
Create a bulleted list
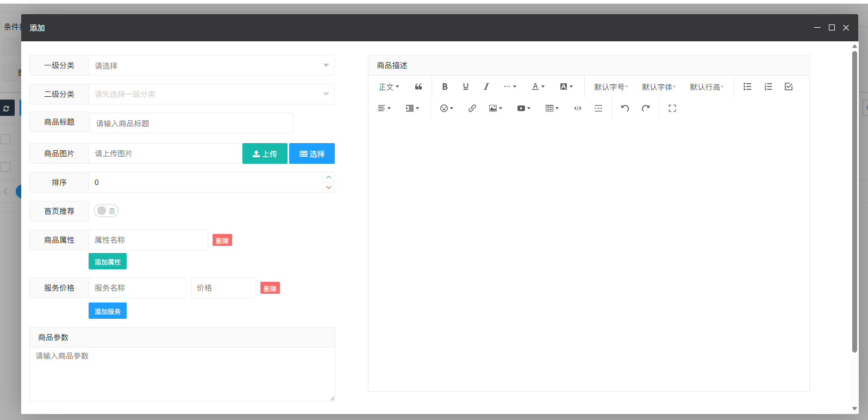(747, 87)
